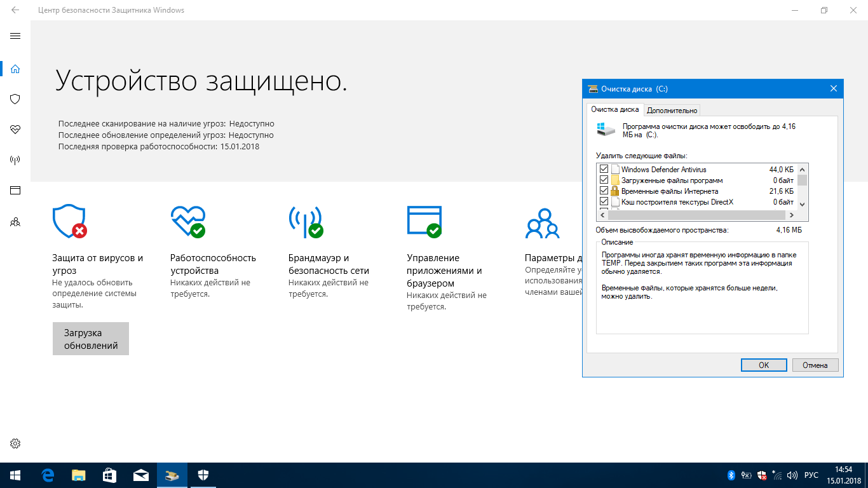
Task: Open volume control in system tray
Action: coord(792,475)
